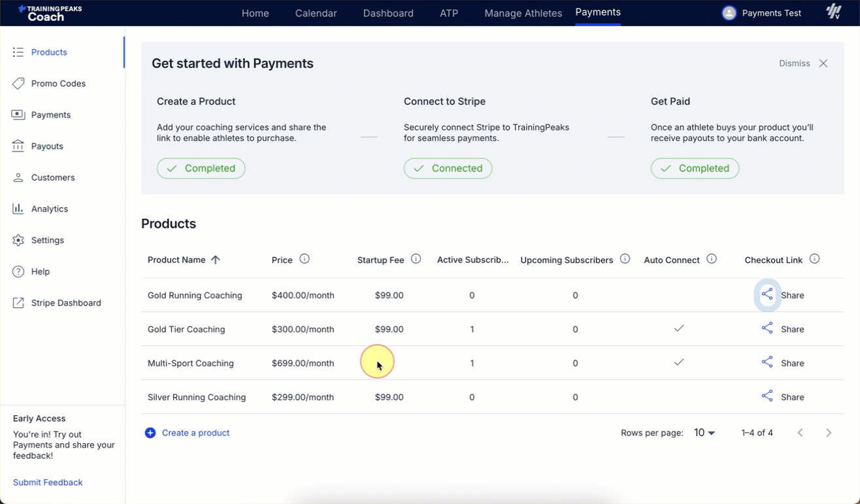The height and width of the screenshot is (504, 860).
Task: Click the Active Subscribers column header
Action: (473, 260)
